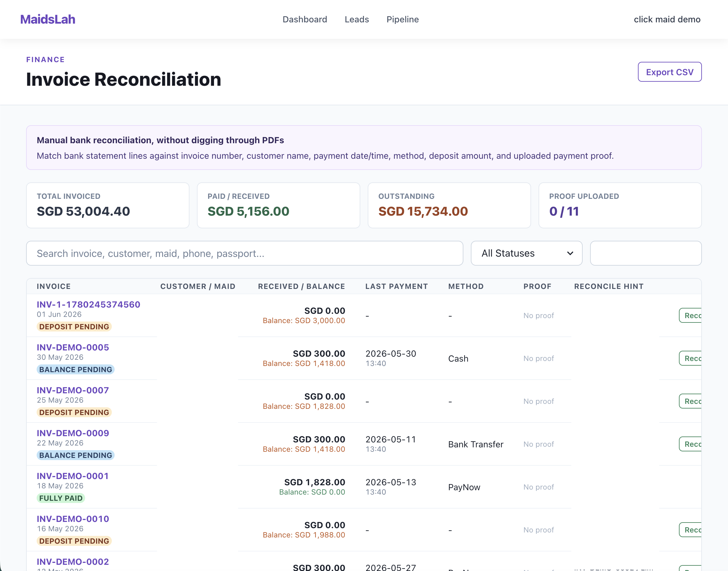Click the Customer / Maid column header

(198, 286)
